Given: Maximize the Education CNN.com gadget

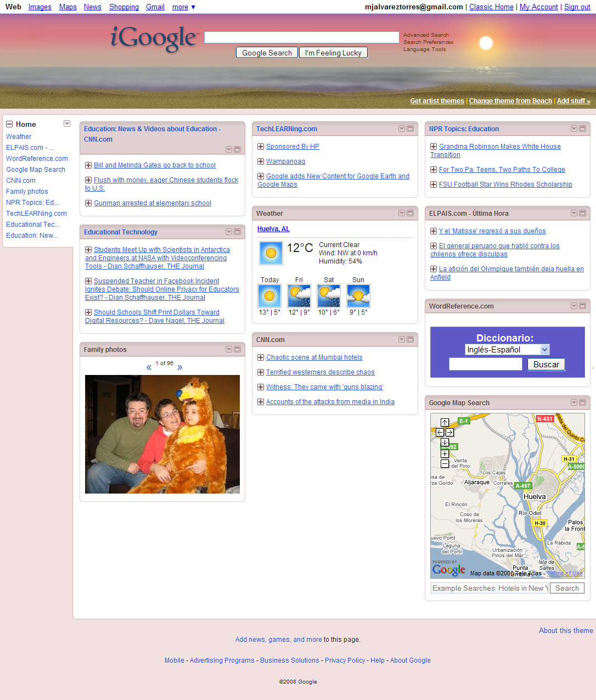Looking at the screenshot, I should pos(238,149).
